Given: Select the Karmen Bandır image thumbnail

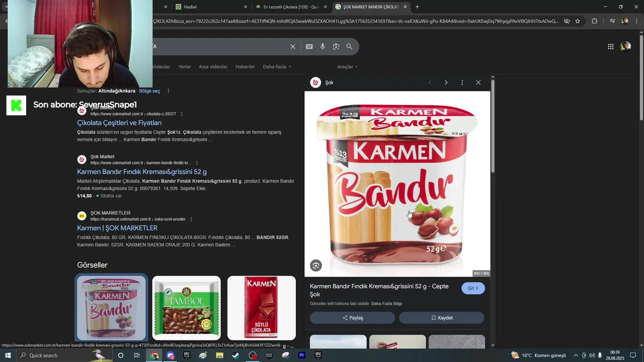Looking at the screenshot, I should 111,308.
